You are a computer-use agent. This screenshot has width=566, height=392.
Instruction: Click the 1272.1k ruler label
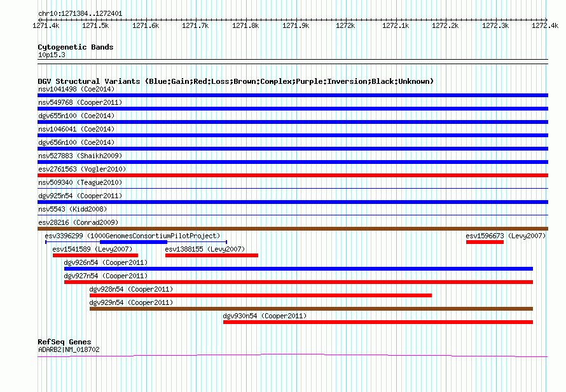[x=396, y=25]
